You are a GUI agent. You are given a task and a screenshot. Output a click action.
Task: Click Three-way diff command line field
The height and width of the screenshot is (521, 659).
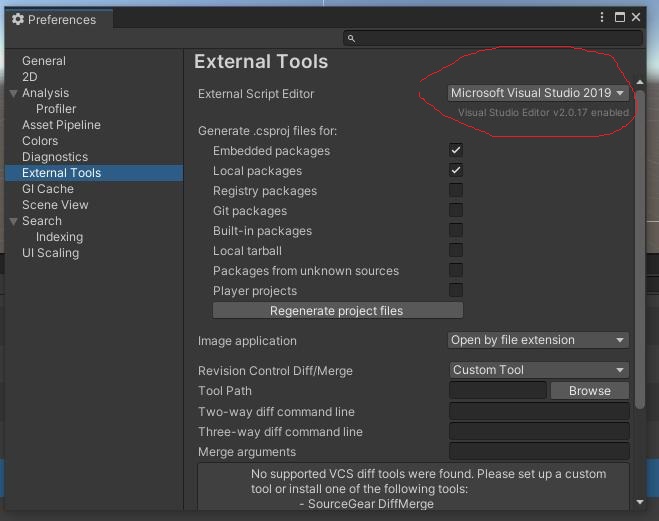539,432
